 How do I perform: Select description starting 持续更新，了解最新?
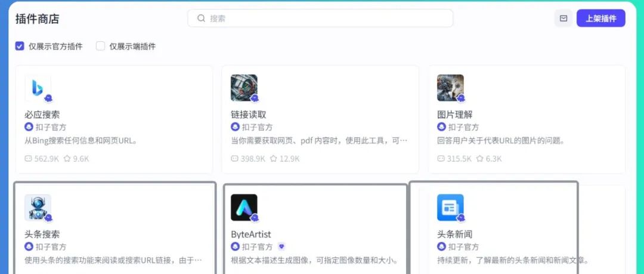(514, 260)
